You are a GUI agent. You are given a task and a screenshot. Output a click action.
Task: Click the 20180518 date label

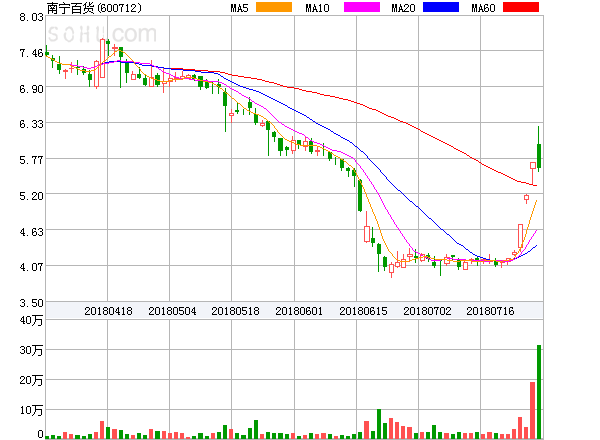pyautogui.click(x=235, y=311)
